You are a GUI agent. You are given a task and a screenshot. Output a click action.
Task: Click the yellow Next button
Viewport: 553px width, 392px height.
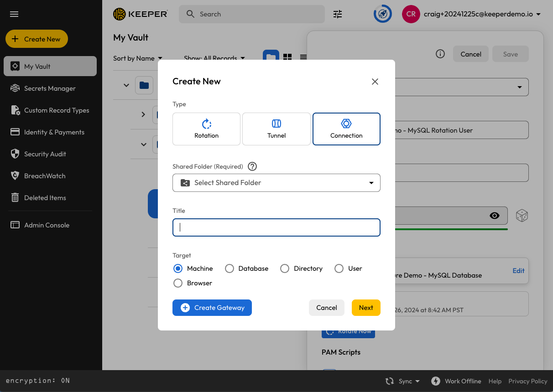(x=366, y=308)
